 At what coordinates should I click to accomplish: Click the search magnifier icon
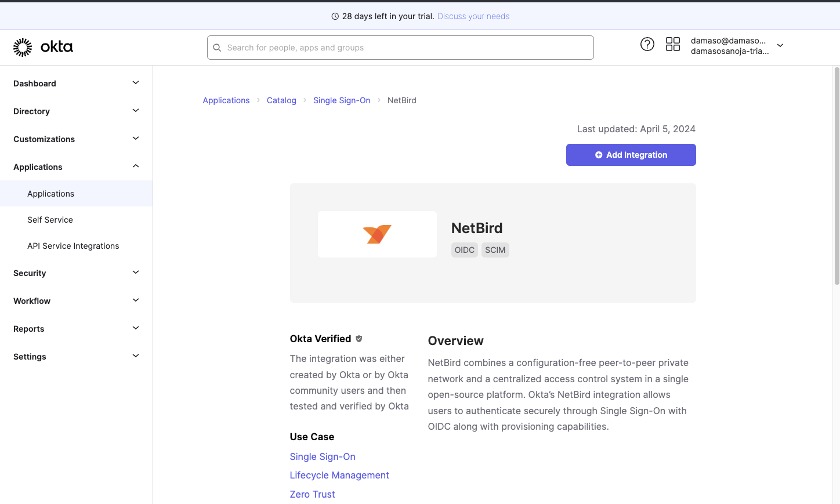click(x=217, y=47)
